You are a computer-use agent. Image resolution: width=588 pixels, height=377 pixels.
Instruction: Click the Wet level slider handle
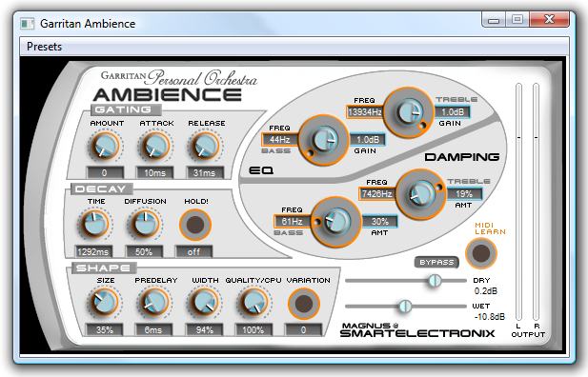pos(405,307)
